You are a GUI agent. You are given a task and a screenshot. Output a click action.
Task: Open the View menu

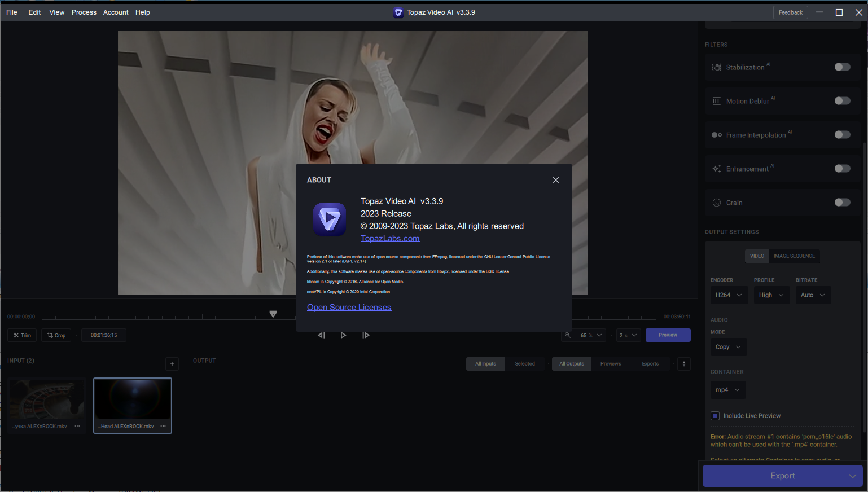[x=56, y=12]
